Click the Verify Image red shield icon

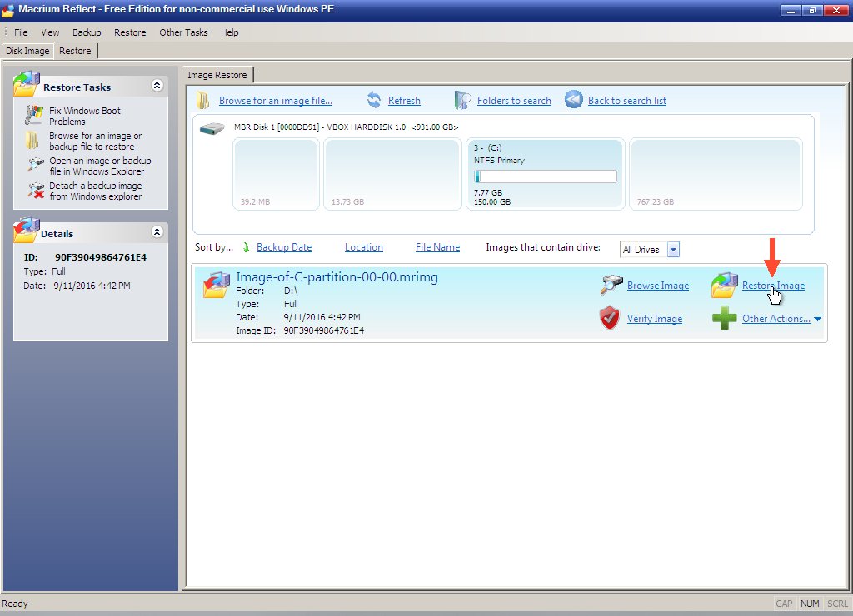pyautogui.click(x=610, y=319)
